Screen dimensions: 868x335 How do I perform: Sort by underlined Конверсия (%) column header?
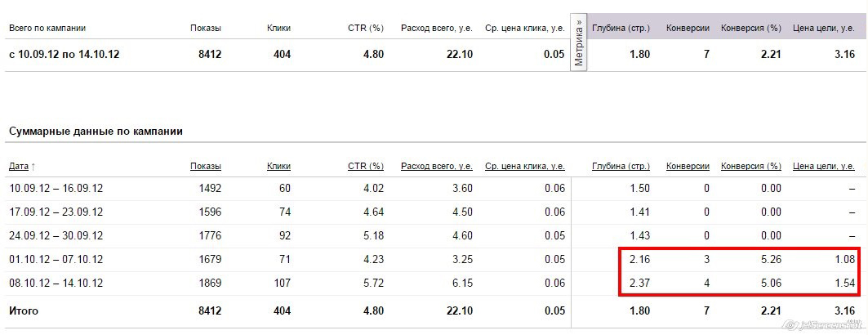coord(751,166)
